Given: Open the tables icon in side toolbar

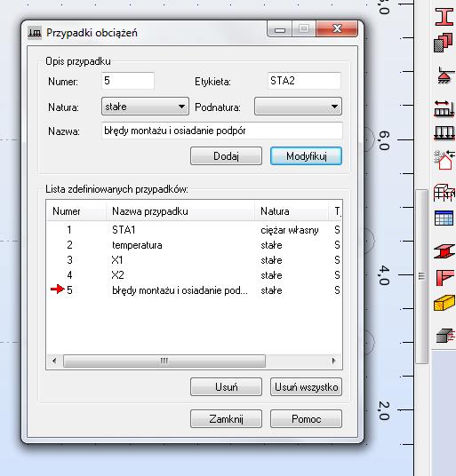Looking at the screenshot, I should coord(444,218).
